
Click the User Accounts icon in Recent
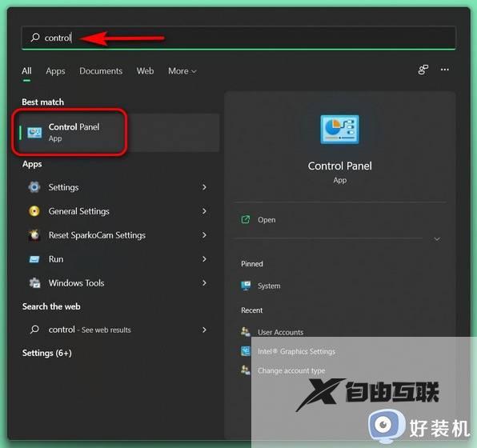tap(246, 331)
